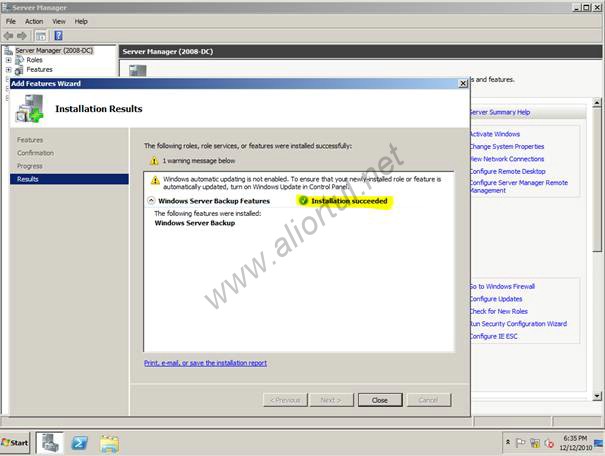Close the Add Features Wizard dialog
This screenshot has height=456, width=605.
463,83
